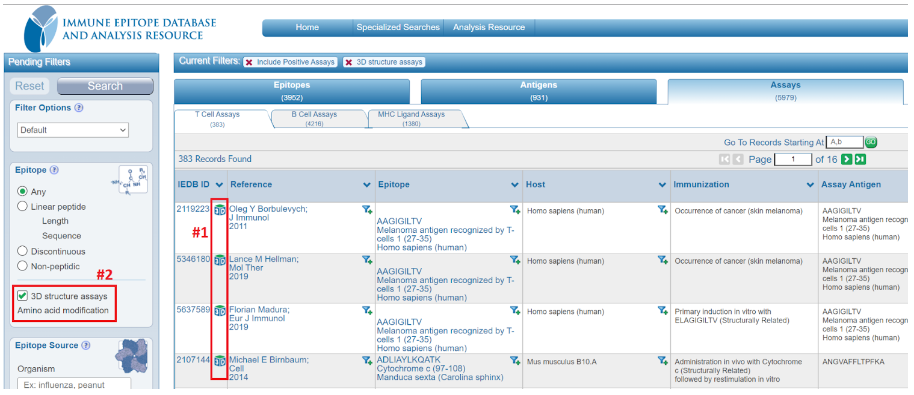Filter by epitope in row 2119223
Viewport: 914px width, 395px height.
[515, 210]
